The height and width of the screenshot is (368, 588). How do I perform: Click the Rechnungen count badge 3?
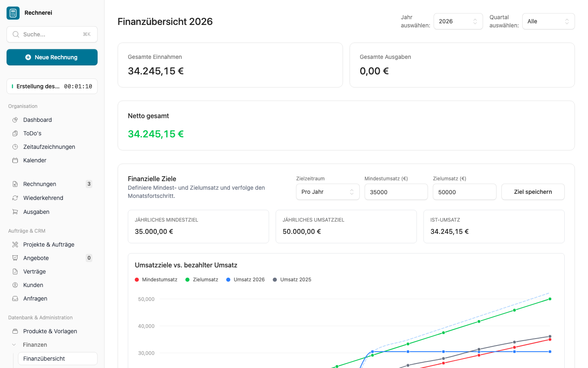tap(89, 184)
